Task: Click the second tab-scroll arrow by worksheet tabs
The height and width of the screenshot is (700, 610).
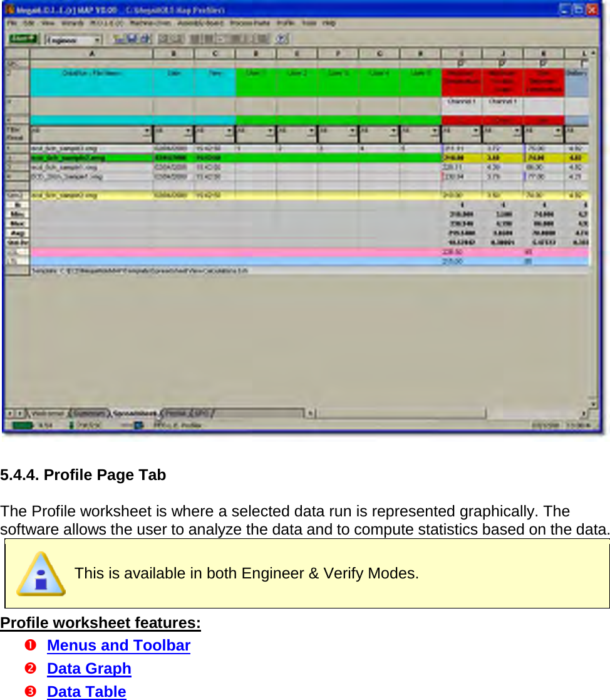Action: coord(20,414)
